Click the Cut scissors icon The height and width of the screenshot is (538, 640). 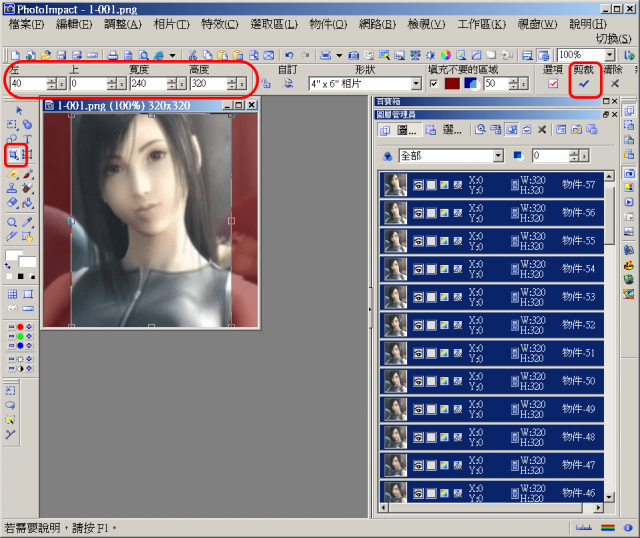(x=193, y=55)
